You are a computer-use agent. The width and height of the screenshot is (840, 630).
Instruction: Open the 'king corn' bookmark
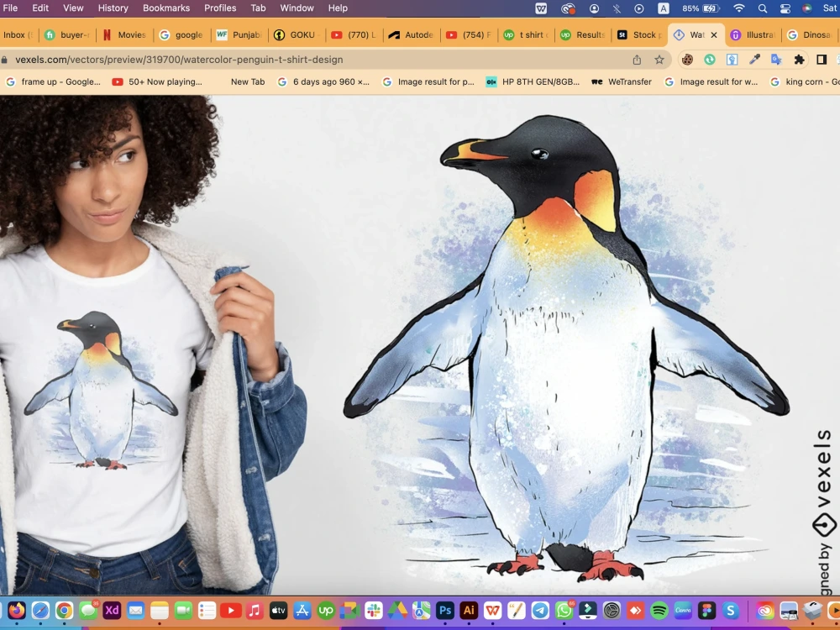coord(805,82)
